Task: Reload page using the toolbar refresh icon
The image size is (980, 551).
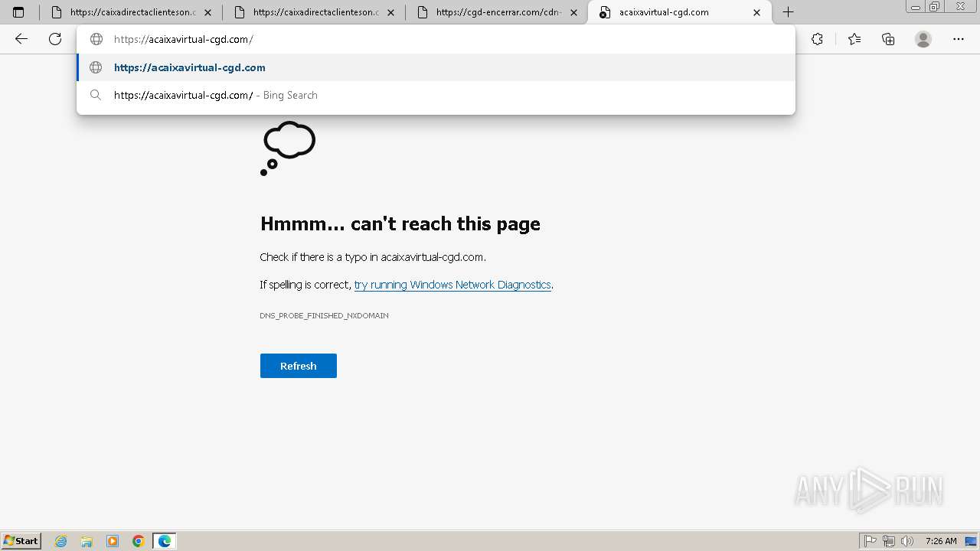Action: click(55, 39)
